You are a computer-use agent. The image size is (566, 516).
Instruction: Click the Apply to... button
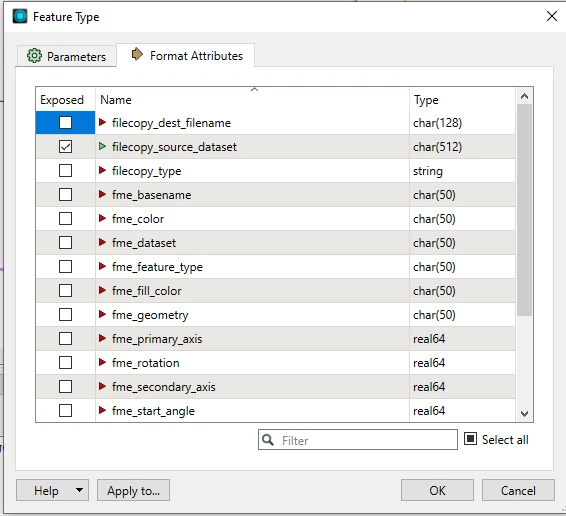pyautogui.click(x=133, y=490)
